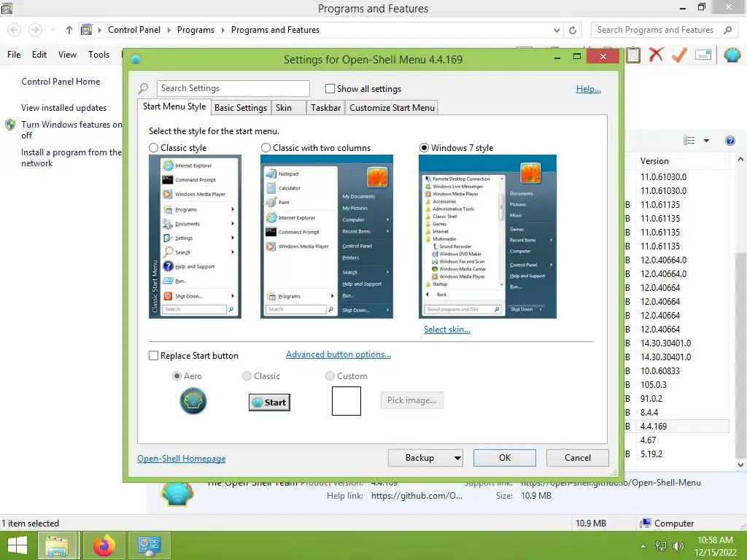
Task: Open the Backup button dropdown arrow
Action: tap(457, 458)
